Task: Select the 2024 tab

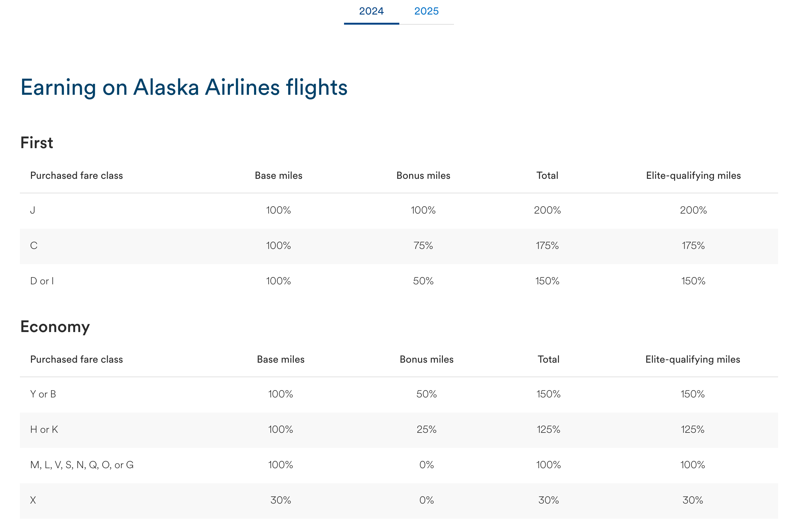Action: pyautogui.click(x=371, y=11)
